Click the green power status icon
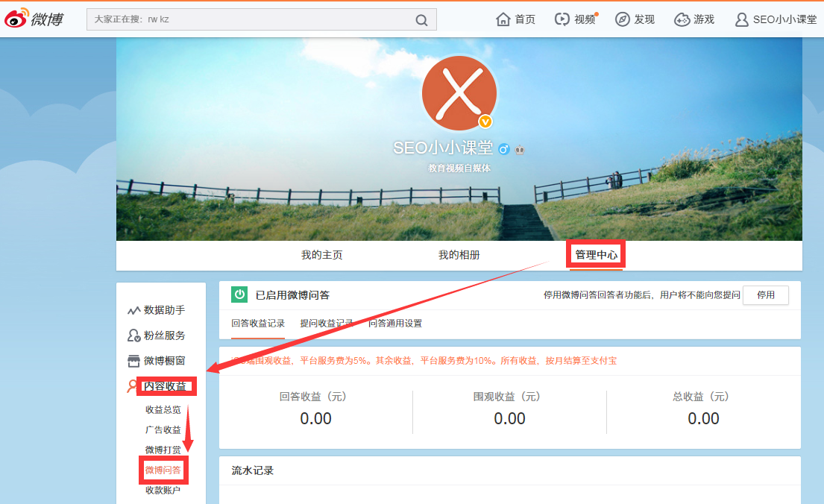The width and height of the screenshot is (824, 504). coord(239,294)
